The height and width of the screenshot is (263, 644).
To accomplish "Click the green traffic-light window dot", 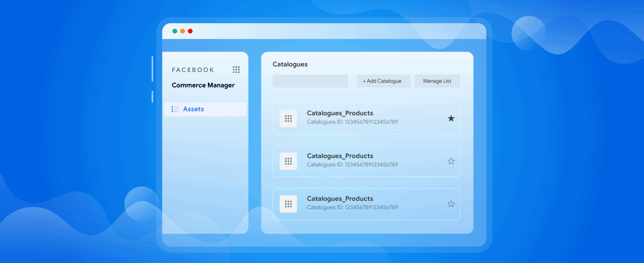I will (174, 31).
